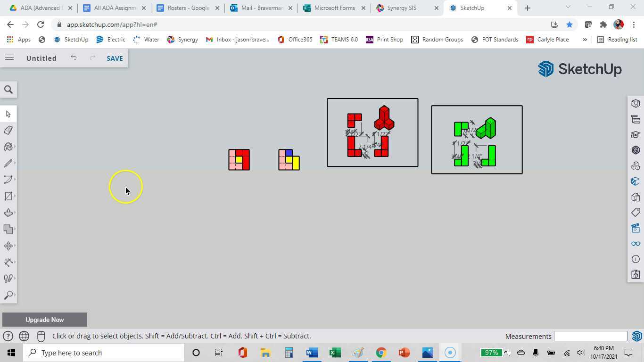Open the hamburger main menu
Viewport: 644px width, 362px height.
click(9, 58)
